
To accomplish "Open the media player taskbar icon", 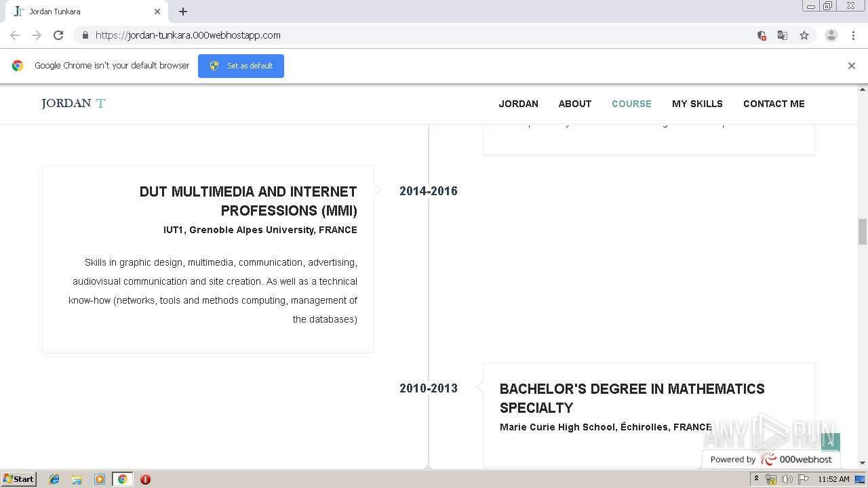I will (100, 479).
